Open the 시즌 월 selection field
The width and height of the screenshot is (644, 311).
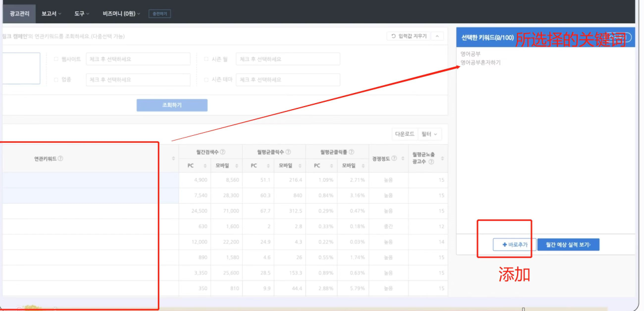click(x=288, y=59)
